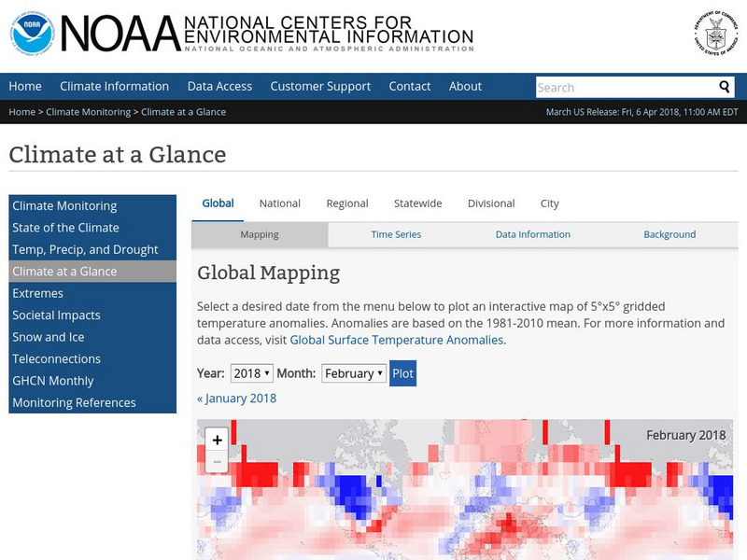The image size is (747, 560).
Task: Switch to the National tab
Action: (x=279, y=203)
